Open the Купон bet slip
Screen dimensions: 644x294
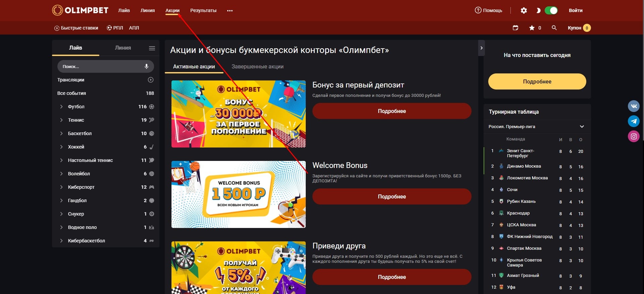[x=579, y=28]
